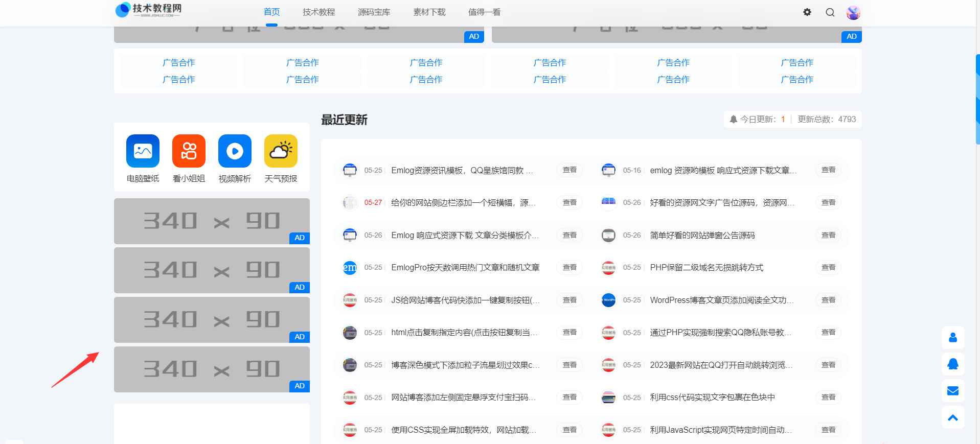Screen dimensions: 980x444
Task: Click the 看小姐姐 orange icon
Action: (189, 151)
